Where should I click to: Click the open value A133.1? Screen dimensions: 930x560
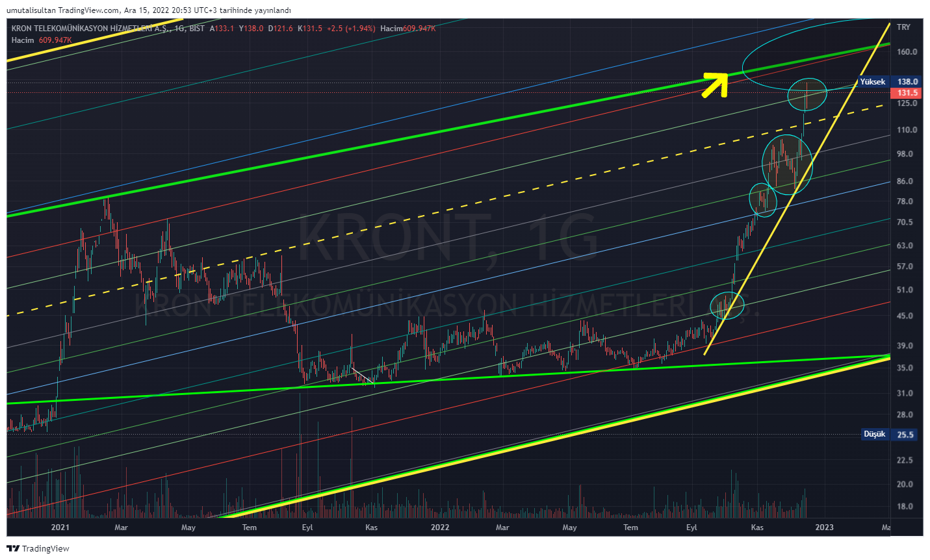(222, 29)
